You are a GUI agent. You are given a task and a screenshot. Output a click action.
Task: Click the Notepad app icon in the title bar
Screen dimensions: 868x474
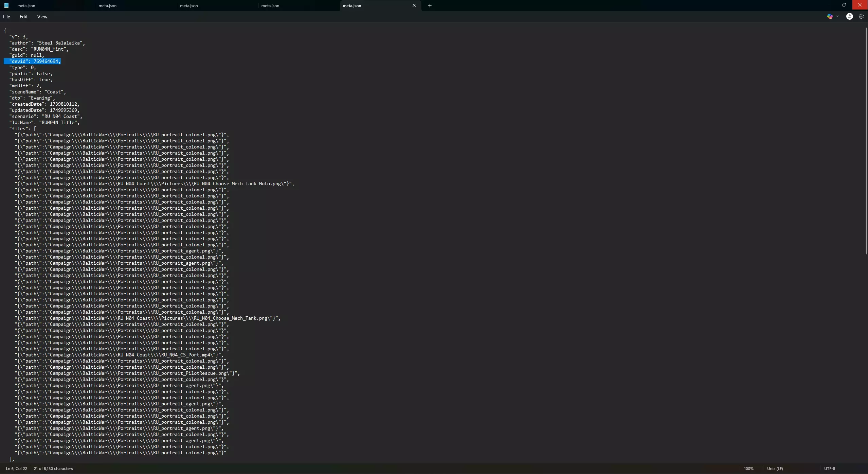tap(6, 5)
